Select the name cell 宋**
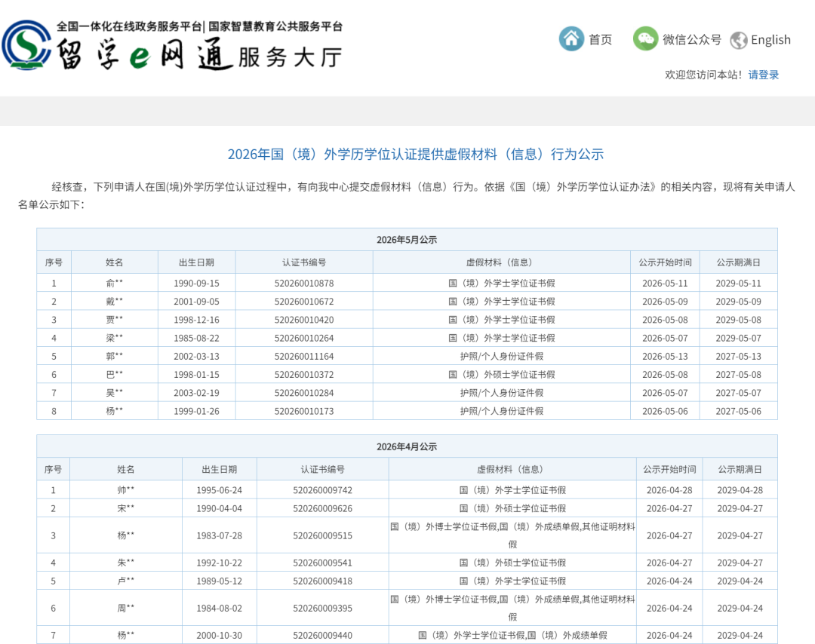 (126, 508)
